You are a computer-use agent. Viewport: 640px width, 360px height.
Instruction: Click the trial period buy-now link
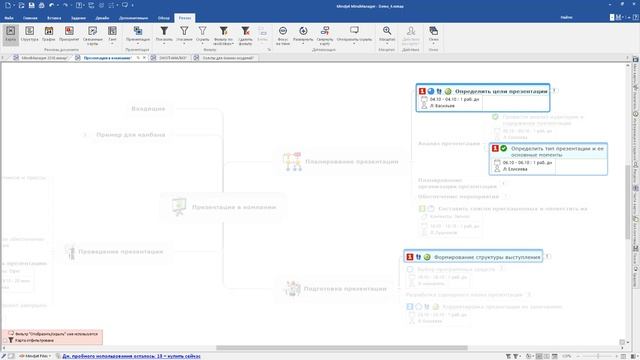click(131, 356)
